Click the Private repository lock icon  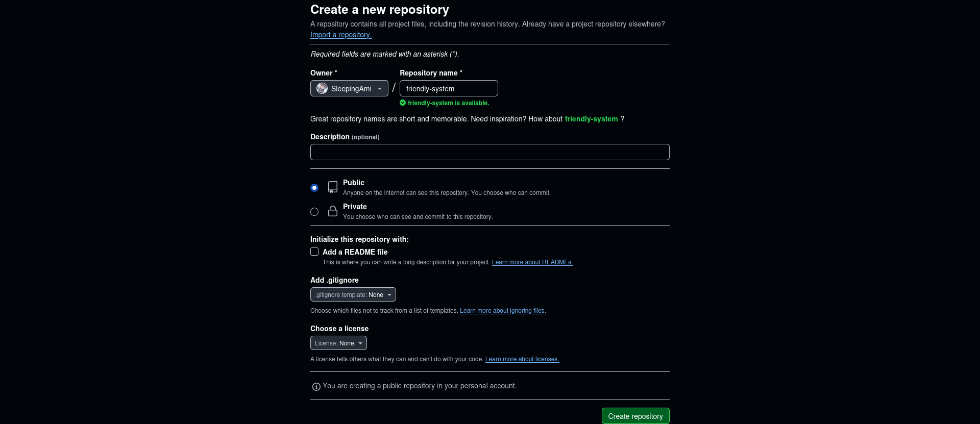click(333, 211)
